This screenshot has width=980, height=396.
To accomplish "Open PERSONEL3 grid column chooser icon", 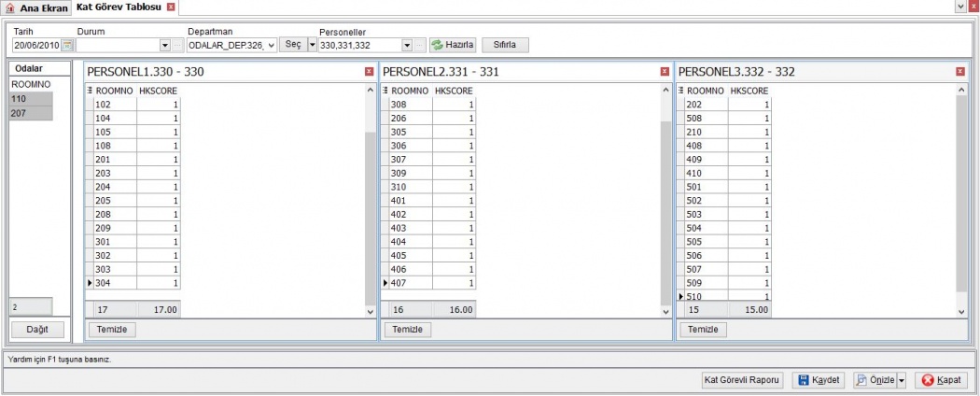I will tap(680, 91).
